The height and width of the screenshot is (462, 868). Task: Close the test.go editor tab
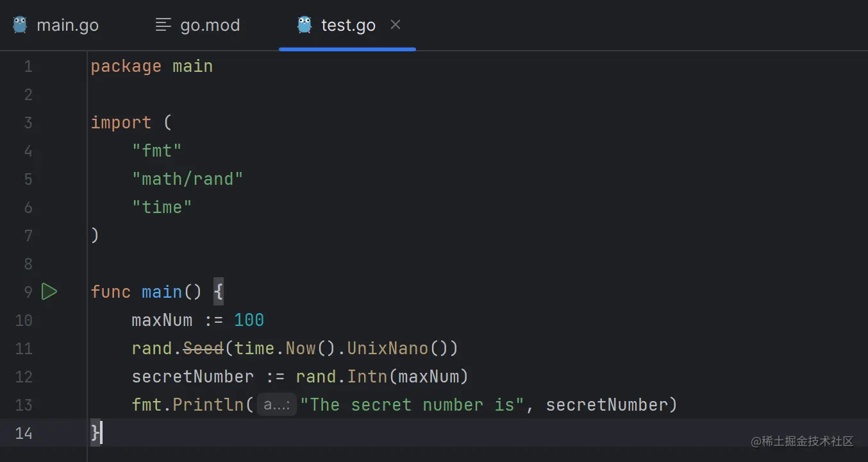pos(396,24)
